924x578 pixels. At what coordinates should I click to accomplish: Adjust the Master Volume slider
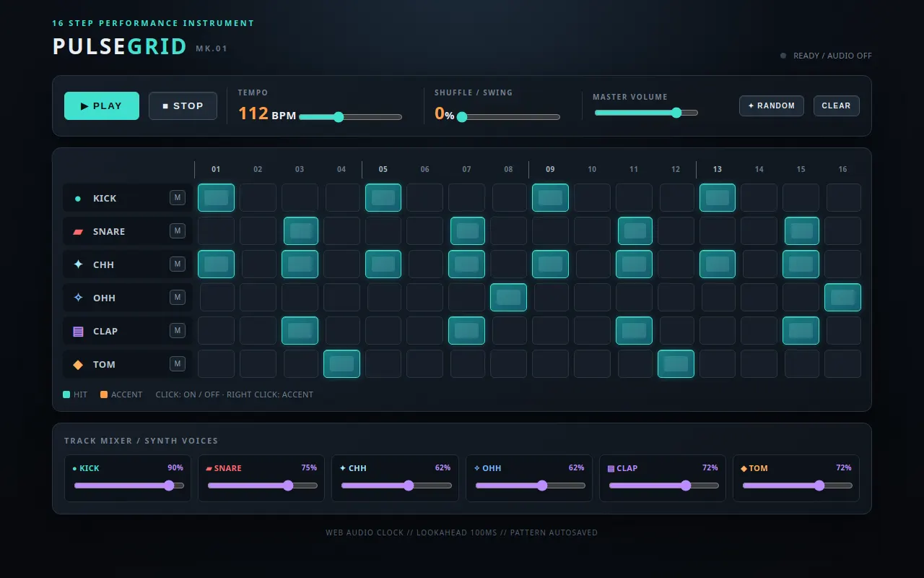pos(646,113)
